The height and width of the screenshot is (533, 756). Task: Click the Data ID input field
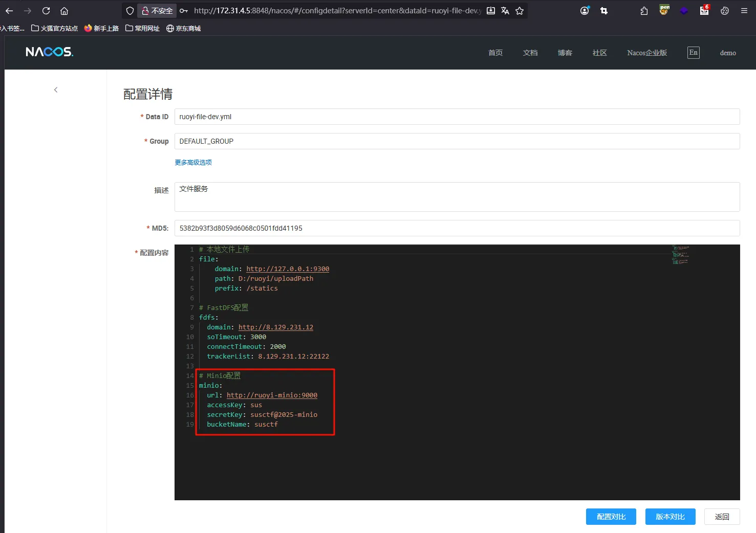click(457, 117)
